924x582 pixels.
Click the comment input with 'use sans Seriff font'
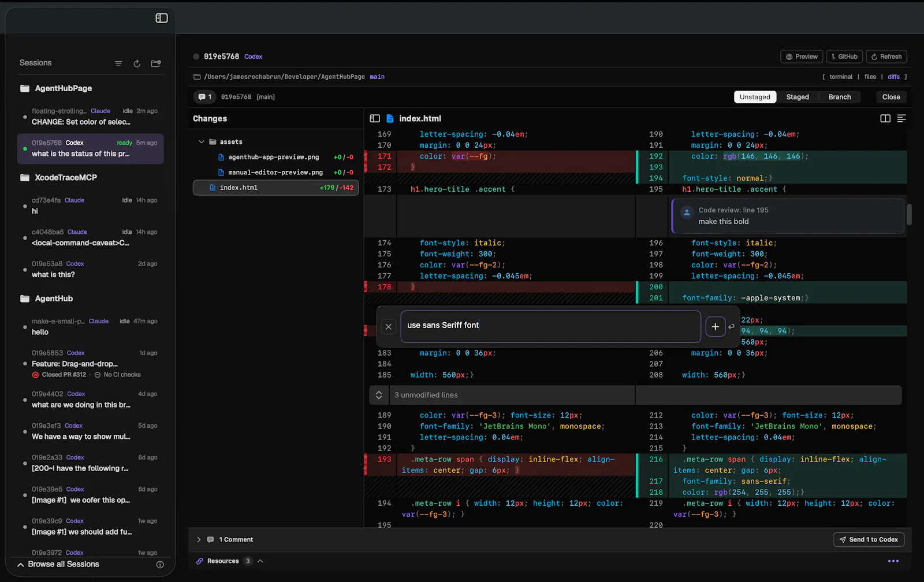coord(550,327)
